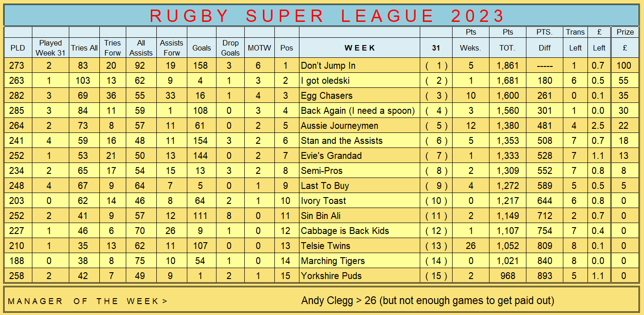Click the Marching Tigers team cell
Viewport: 644px width, 315px height.
click(x=360, y=261)
